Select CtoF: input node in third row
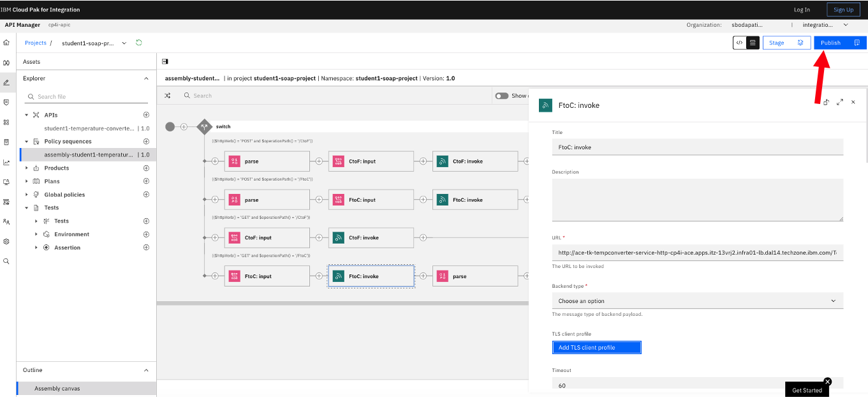This screenshot has height=402, width=868. point(267,238)
